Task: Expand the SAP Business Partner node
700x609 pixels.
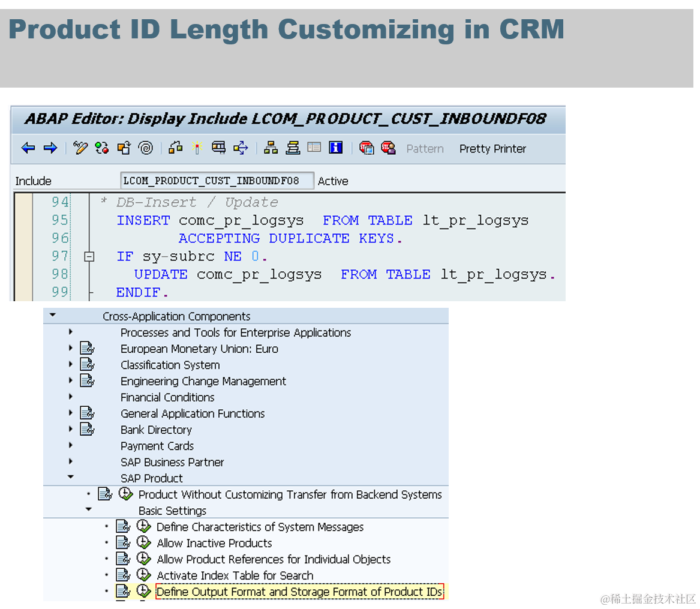Action: coord(71,461)
